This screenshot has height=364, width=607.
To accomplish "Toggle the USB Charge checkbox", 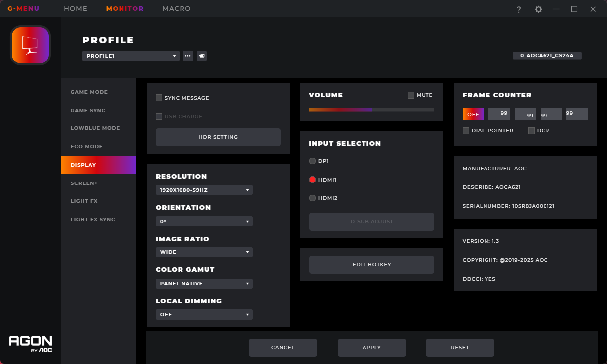I will coord(159,116).
